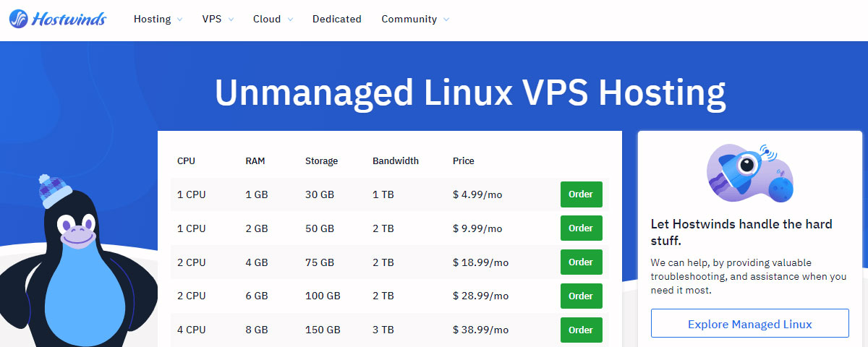The width and height of the screenshot is (868, 347).
Task: Click the rocket illustration in sidebar card
Action: point(750,173)
